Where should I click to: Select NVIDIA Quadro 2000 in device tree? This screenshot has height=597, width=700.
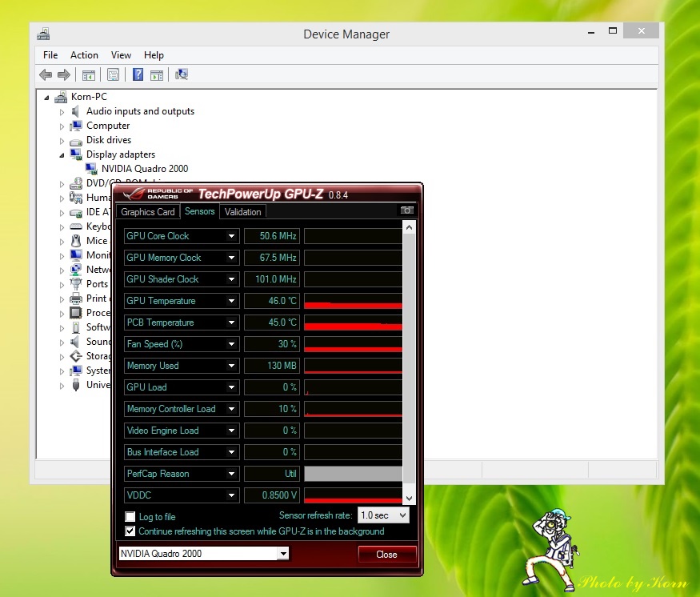click(x=145, y=169)
